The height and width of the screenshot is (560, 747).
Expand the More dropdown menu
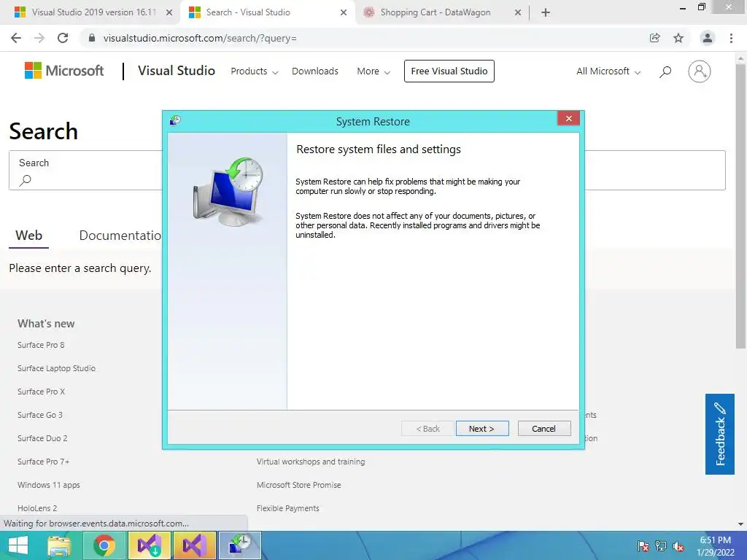tap(373, 71)
